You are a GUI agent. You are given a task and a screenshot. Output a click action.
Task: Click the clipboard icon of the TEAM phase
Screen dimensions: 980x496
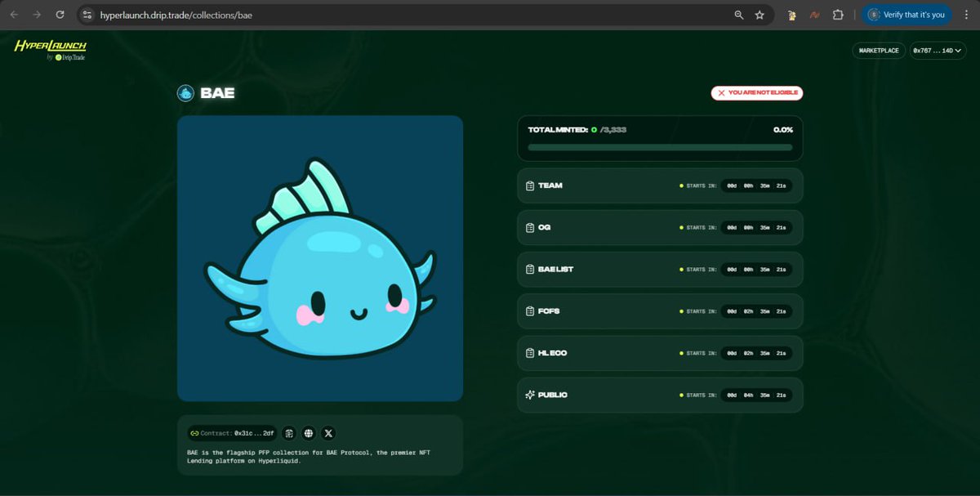530,185
